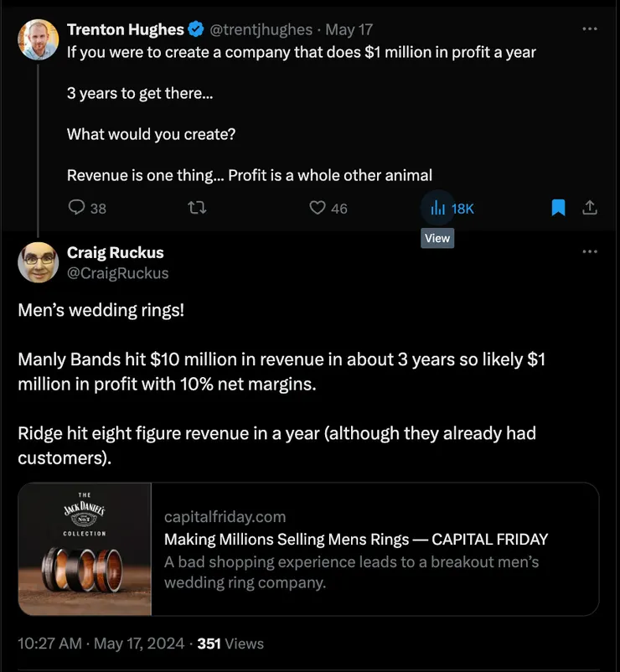Click the 351 Views count
Screen dimensions: 620x672
pos(230,644)
